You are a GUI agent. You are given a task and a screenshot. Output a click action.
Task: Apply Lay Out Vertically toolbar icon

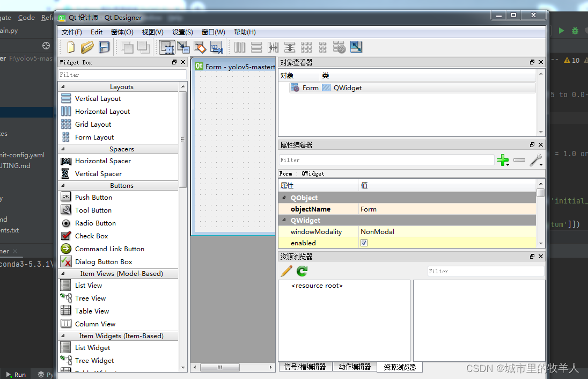click(256, 47)
